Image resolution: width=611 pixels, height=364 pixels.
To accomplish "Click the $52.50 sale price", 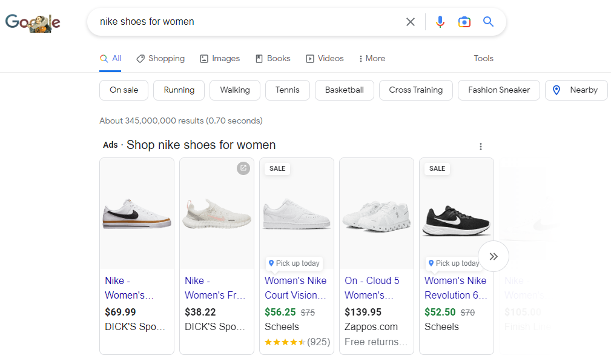I will click(440, 312).
